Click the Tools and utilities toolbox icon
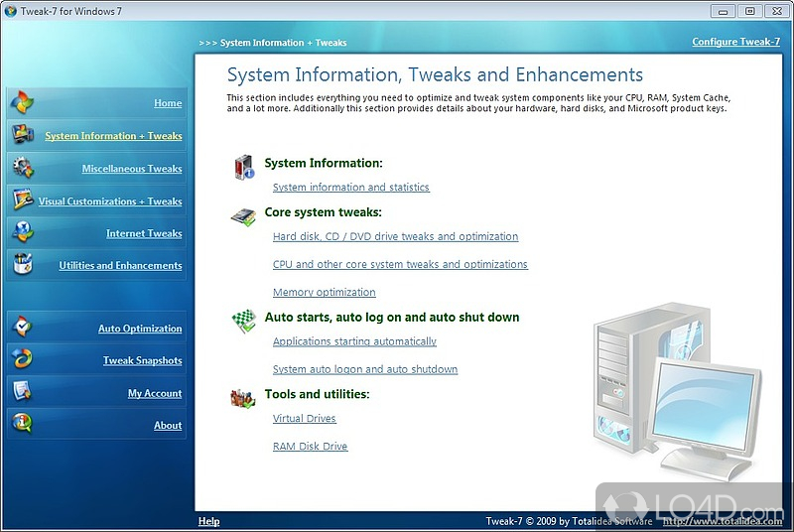 pos(242,399)
